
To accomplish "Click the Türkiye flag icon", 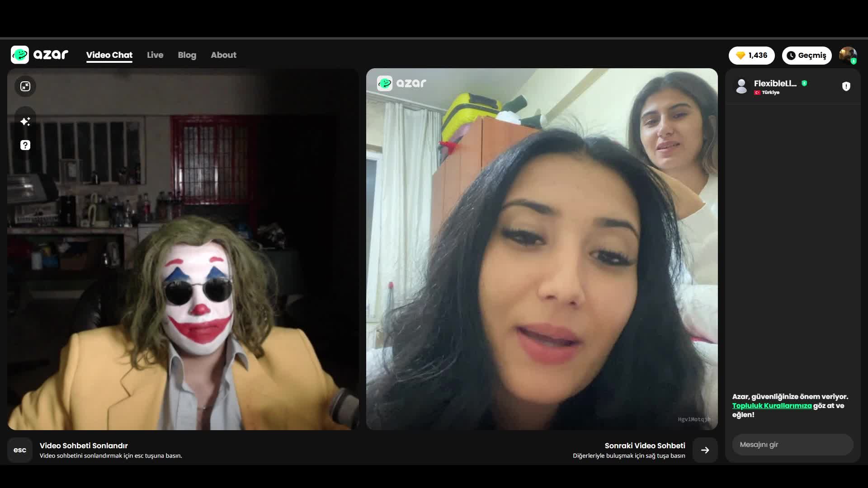I will pos(757,93).
